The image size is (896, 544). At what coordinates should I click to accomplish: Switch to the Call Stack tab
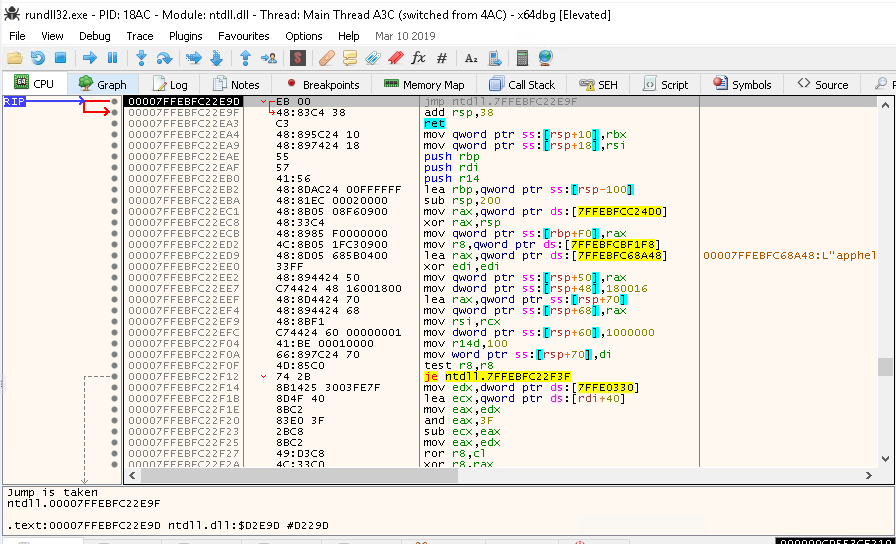(522, 85)
